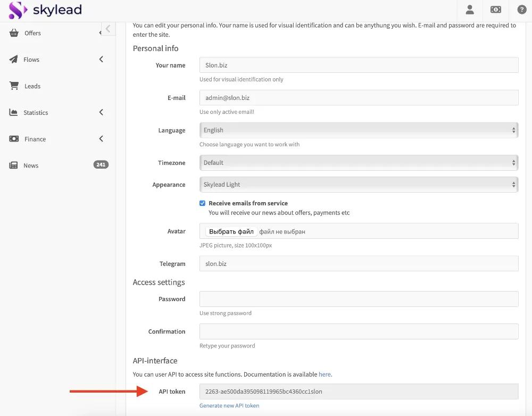
Task: Click 'Choose language you want to work with' hint
Action: tap(250, 144)
